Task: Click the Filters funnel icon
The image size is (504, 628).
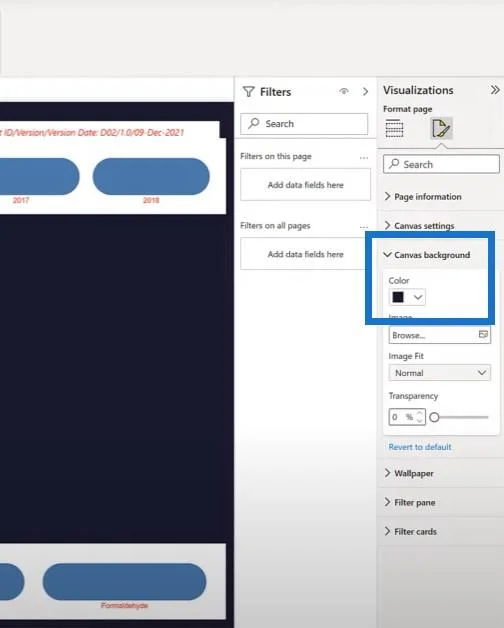Action: (x=248, y=92)
